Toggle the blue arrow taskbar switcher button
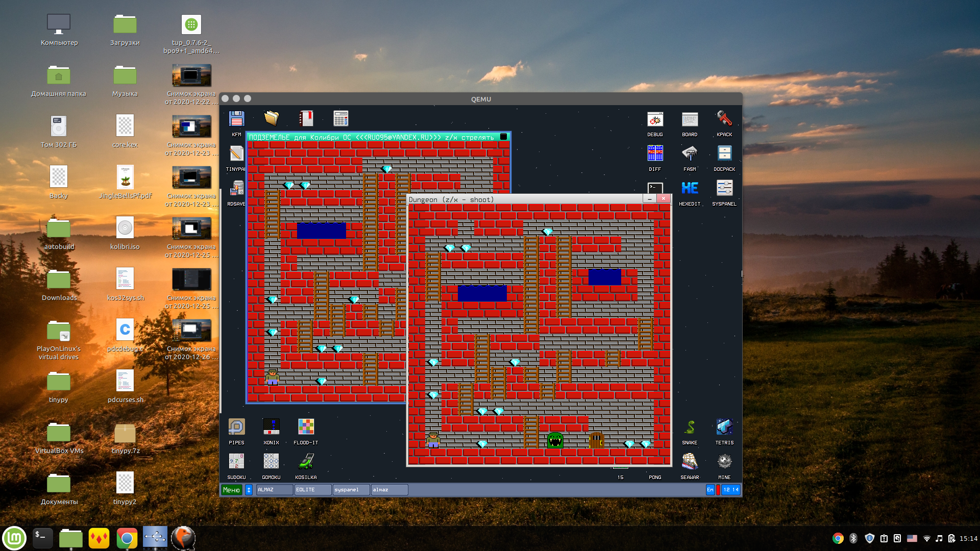 pyautogui.click(x=249, y=490)
